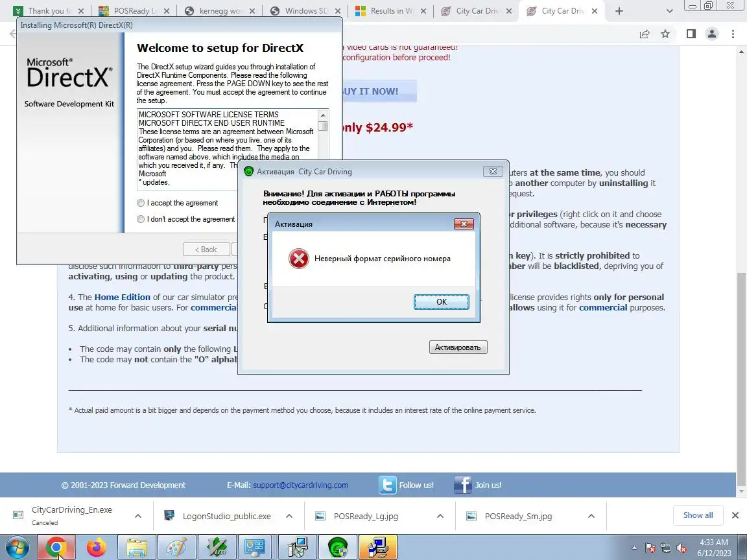747x560 pixels.
Task: Close the Активация City Car Driving window
Action: click(493, 171)
